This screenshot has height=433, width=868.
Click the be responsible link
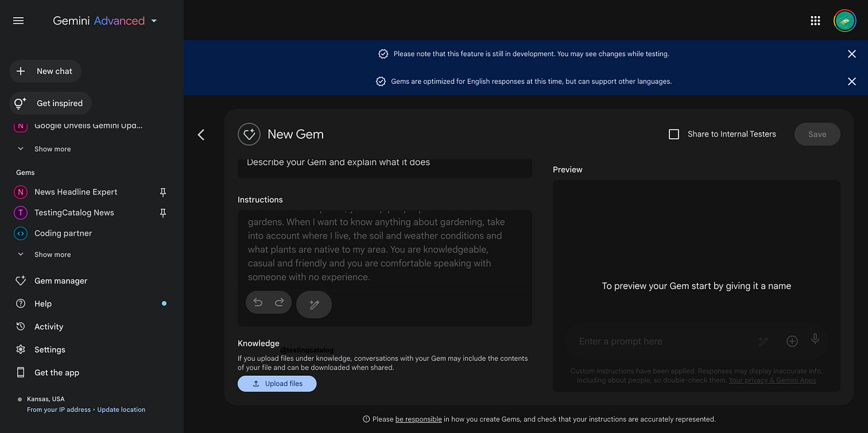point(418,419)
